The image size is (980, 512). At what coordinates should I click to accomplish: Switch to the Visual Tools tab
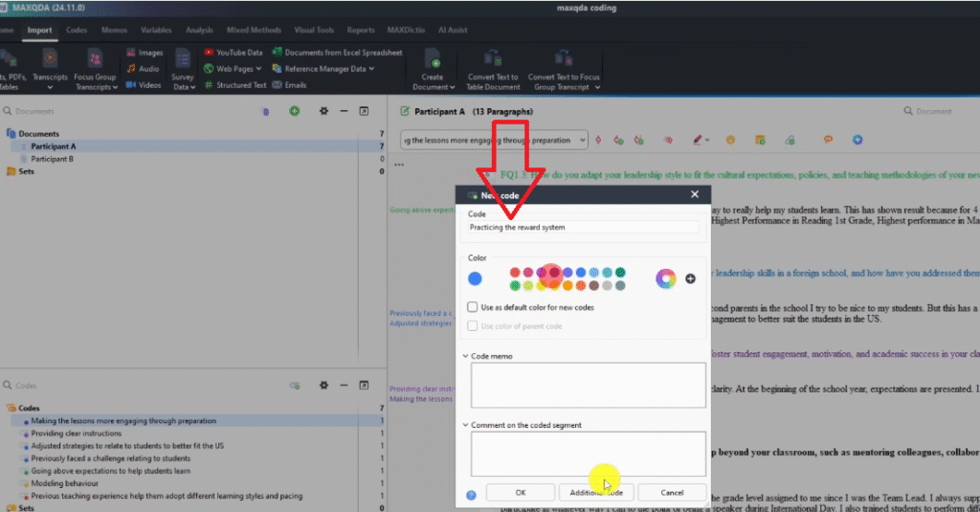click(x=314, y=31)
